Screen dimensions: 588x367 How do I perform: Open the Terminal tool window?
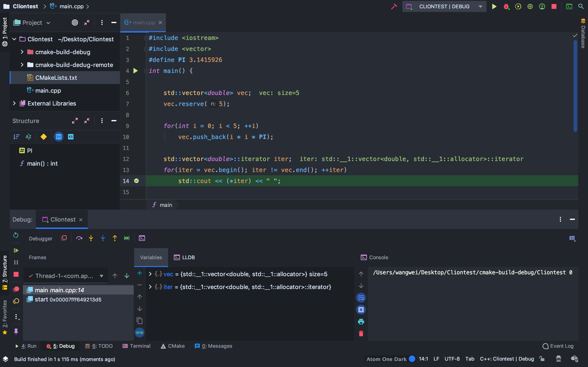(x=137, y=346)
